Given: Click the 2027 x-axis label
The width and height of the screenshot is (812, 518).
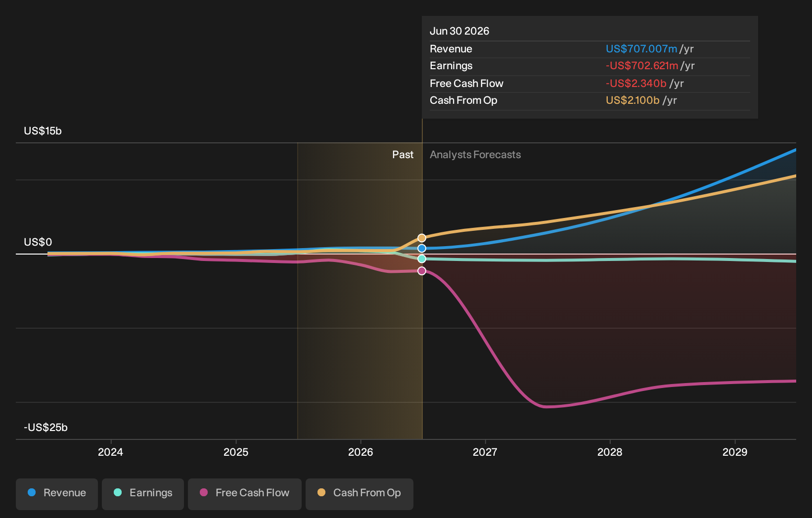Looking at the screenshot, I should pyautogui.click(x=485, y=452).
